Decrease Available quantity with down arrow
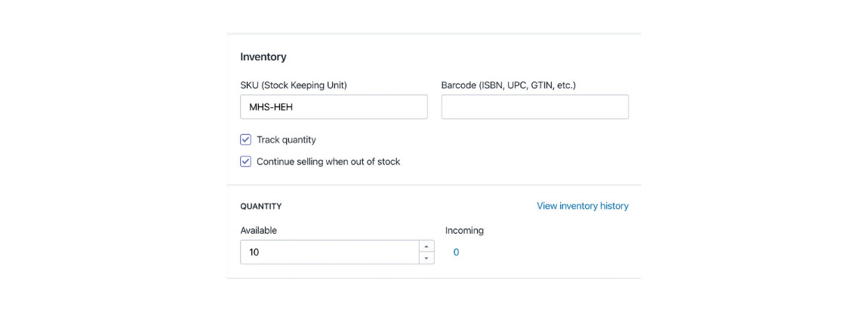The width and height of the screenshot is (868, 322). click(426, 258)
